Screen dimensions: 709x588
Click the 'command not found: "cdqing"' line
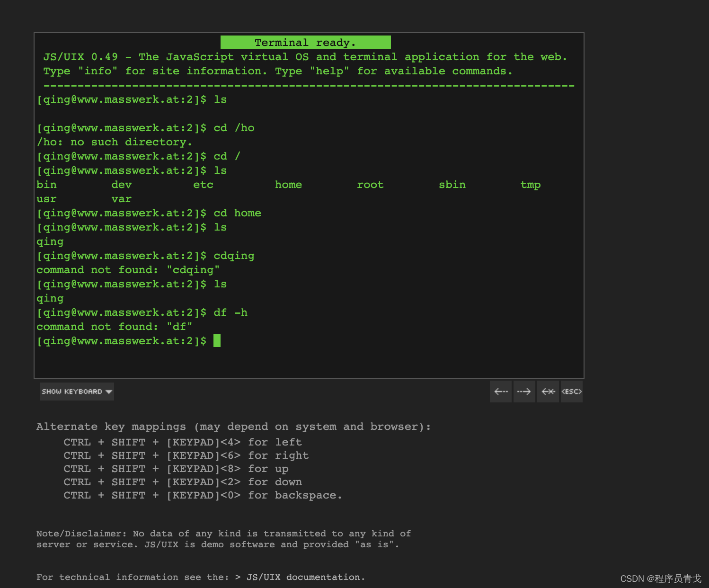pos(128,270)
